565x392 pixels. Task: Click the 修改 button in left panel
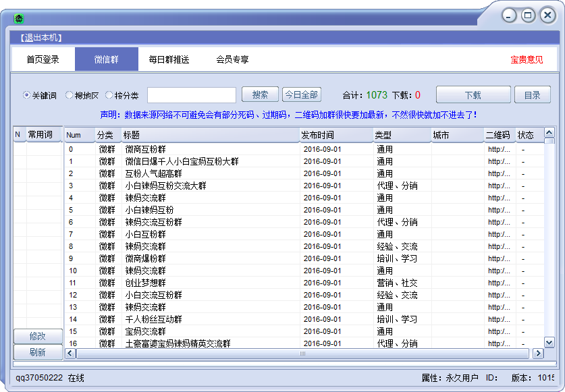click(x=38, y=336)
